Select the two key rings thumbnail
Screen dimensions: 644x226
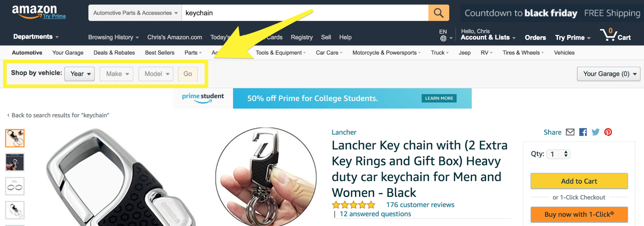pos(15,186)
